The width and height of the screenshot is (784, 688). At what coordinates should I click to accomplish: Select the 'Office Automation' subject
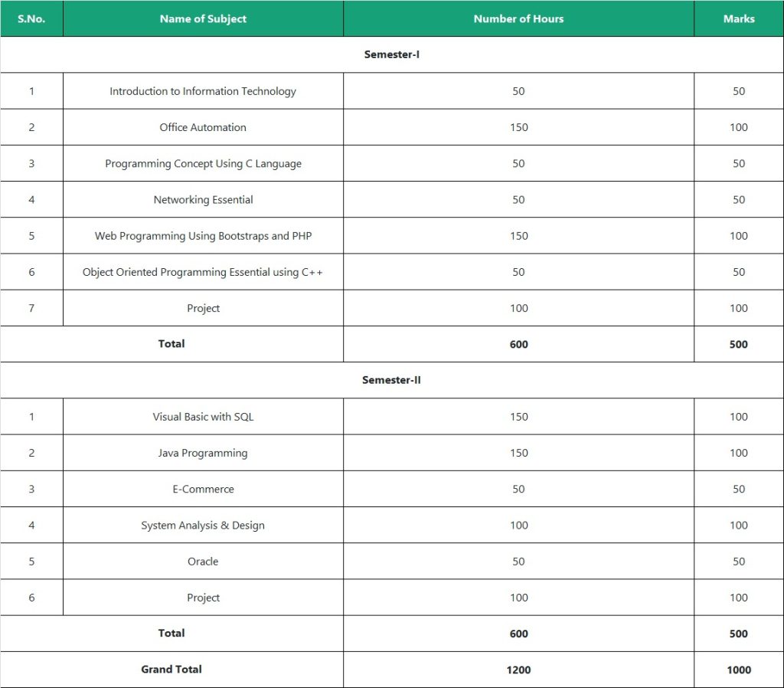tap(203, 127)
